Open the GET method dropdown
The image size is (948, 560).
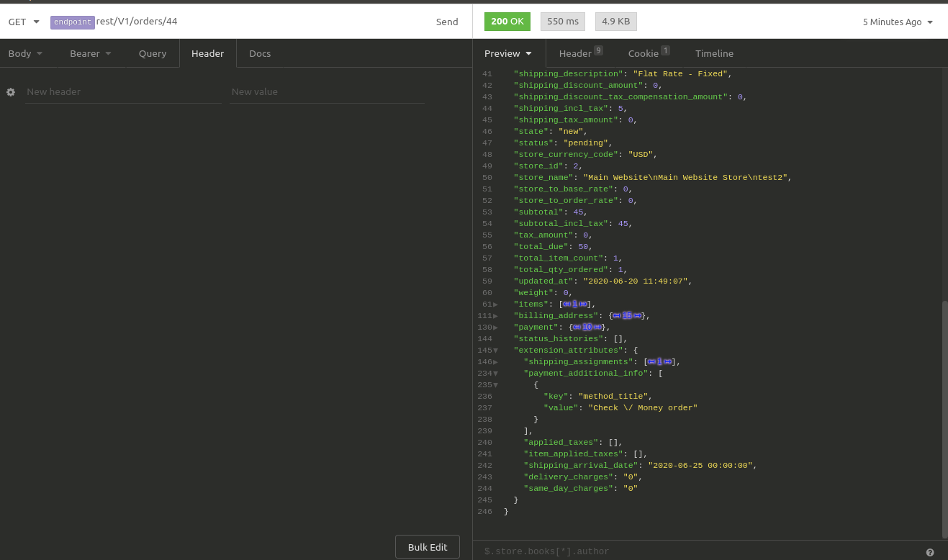pos(24,22)
